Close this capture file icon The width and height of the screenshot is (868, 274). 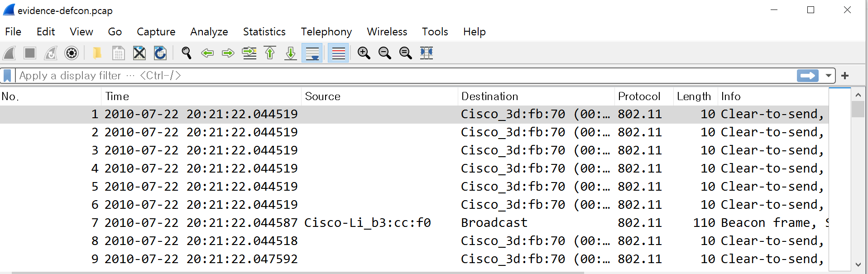tap(139, 53)
